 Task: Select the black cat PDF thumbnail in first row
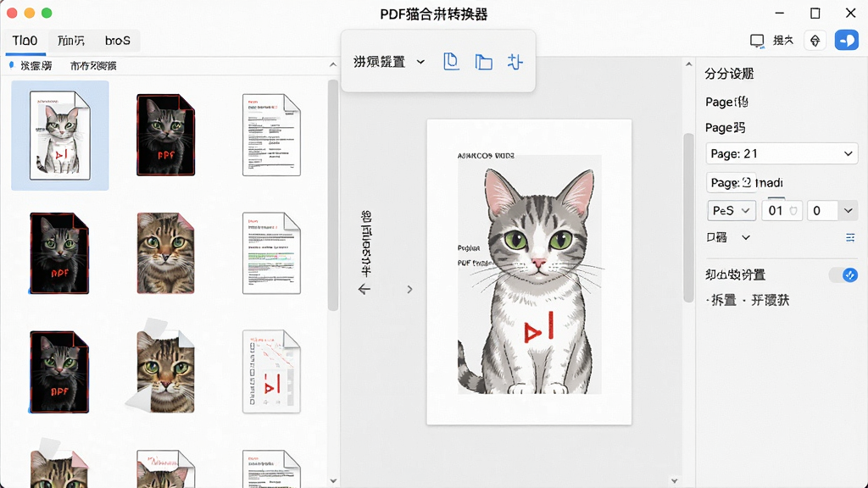[x=165, y=135]
